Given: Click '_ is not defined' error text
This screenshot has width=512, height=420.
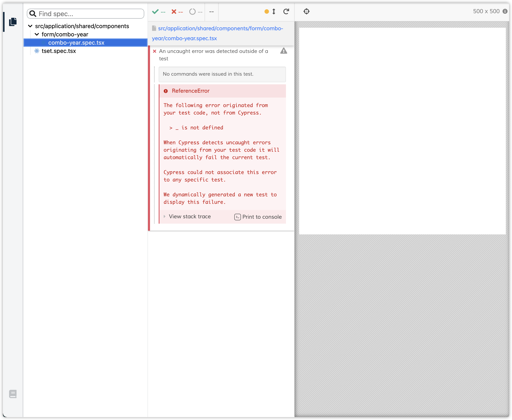Looking at the screenshot, I should 199,128.
